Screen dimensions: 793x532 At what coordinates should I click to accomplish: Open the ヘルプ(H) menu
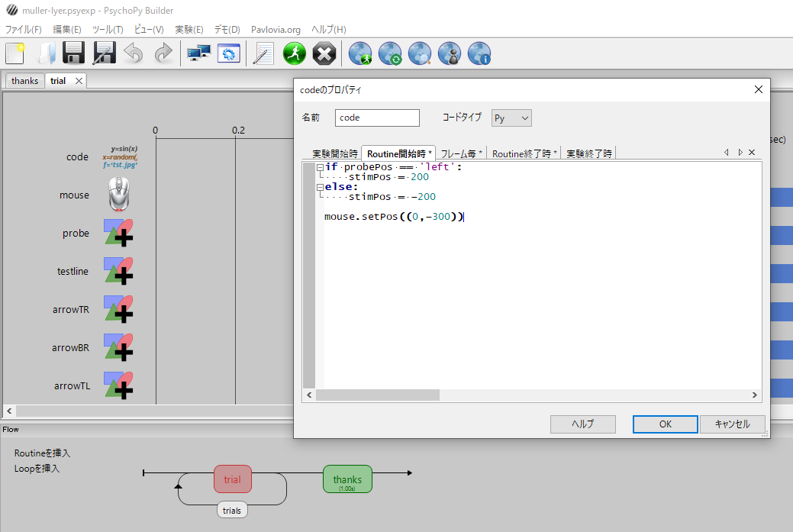(x=329, y=29)
